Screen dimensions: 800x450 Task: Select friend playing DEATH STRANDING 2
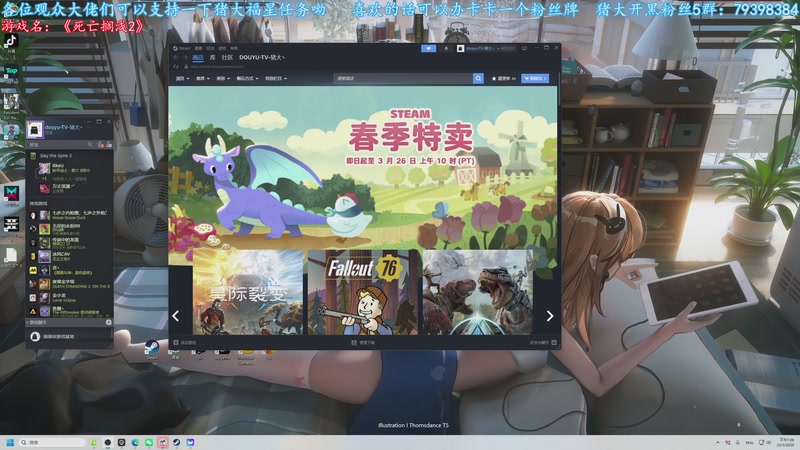click(x=70, y=284)
